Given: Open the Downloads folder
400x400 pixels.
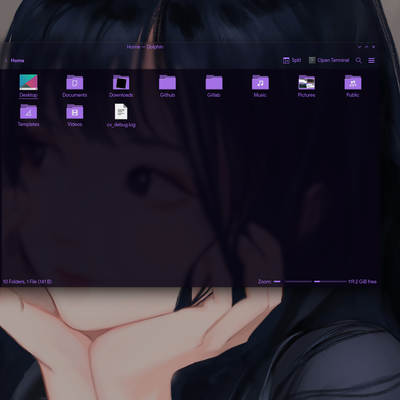Looking at the screenshot, I should click(121, 82).
